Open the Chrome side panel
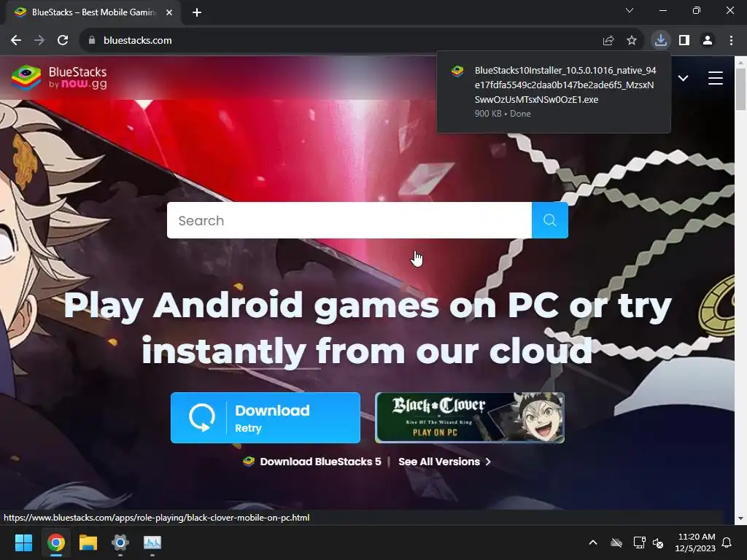747x560 pixels. pyautogui.click(x=684, y=41)
